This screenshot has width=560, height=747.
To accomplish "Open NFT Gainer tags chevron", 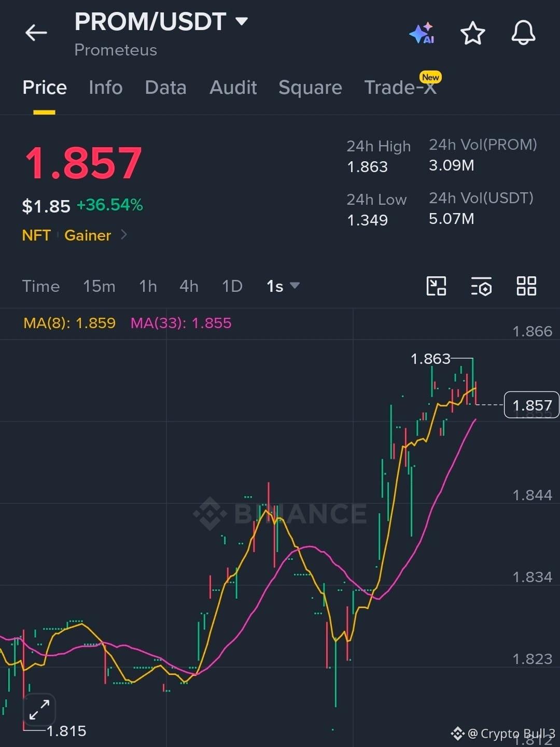I will pos(124,235).
